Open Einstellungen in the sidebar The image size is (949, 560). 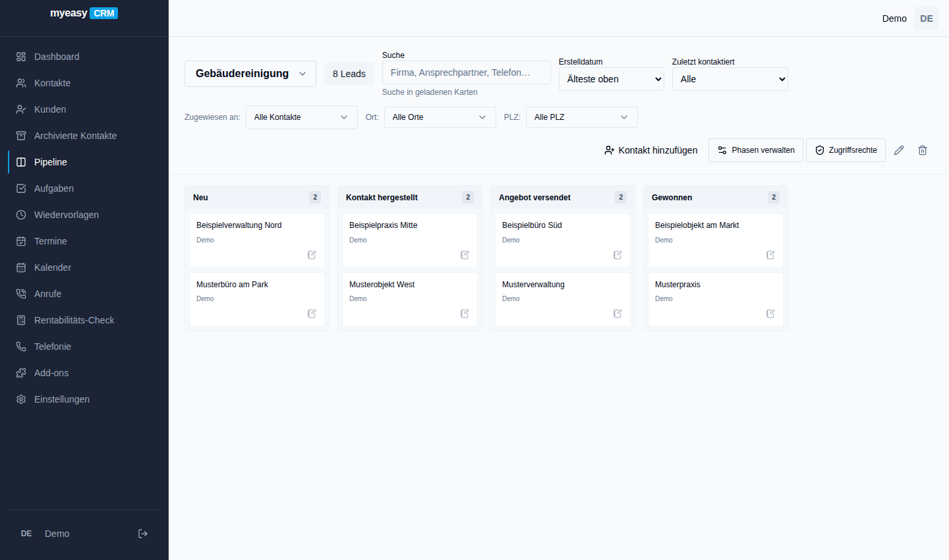(84, 399)
